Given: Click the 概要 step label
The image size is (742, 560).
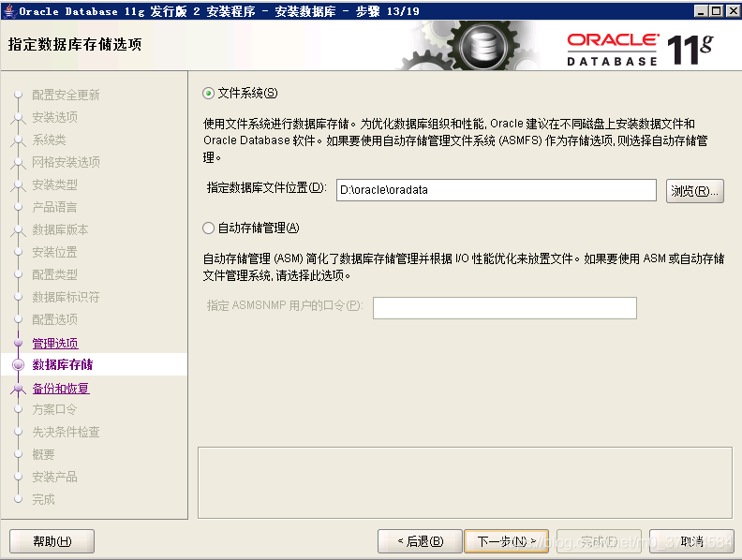Looking at the screenshot, I should coord(43,454).
